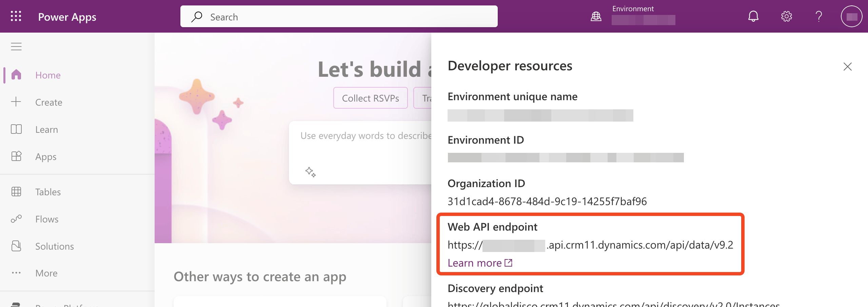Open the notifications bell
Viewport: 868px width, 307px height.
click(753, 16)
